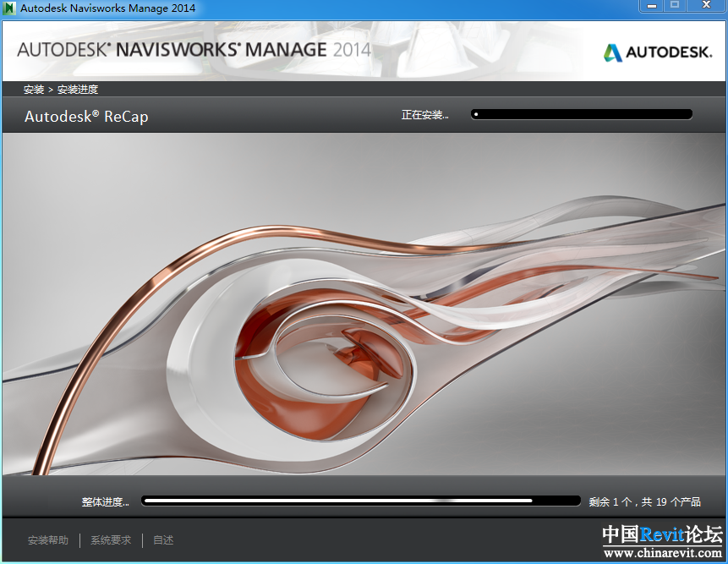This screenshot has height=564, width=728.
Task: Click the www.chinarevit.com URL text
Action: click(662, 553)
